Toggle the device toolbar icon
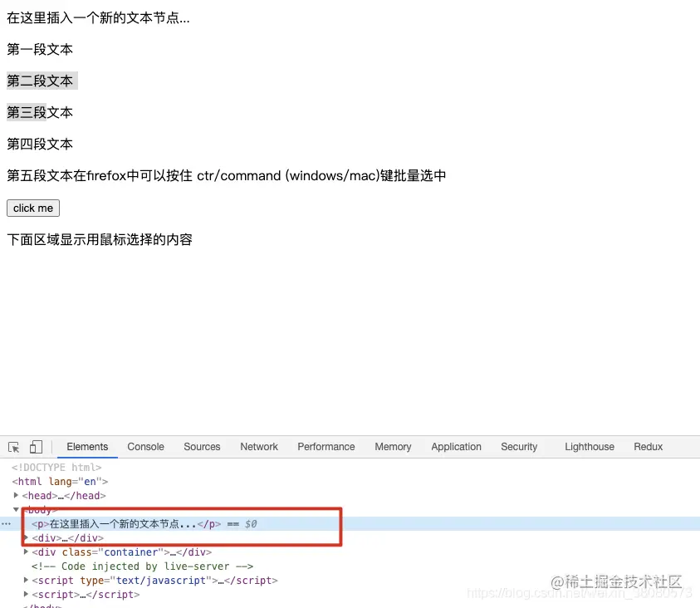This screenshot has width=700, height=608. [x=36, y=447]
